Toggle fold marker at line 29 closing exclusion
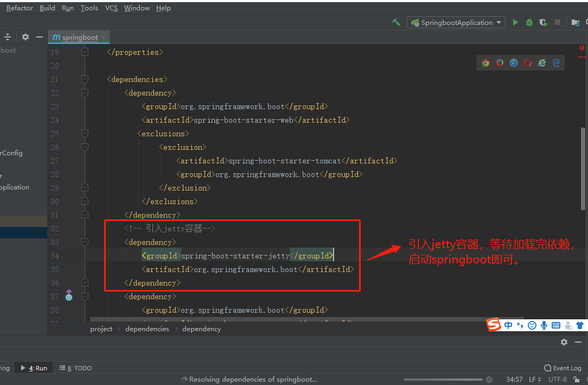The width and height of the screenshot is (588, 385). tap(85, 188)
